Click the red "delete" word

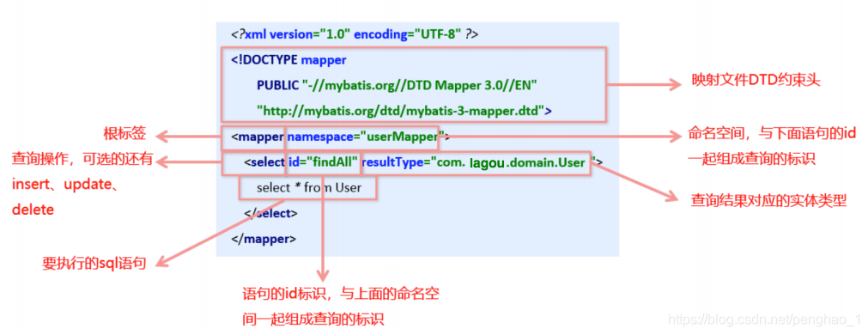[x=33, y=210]
